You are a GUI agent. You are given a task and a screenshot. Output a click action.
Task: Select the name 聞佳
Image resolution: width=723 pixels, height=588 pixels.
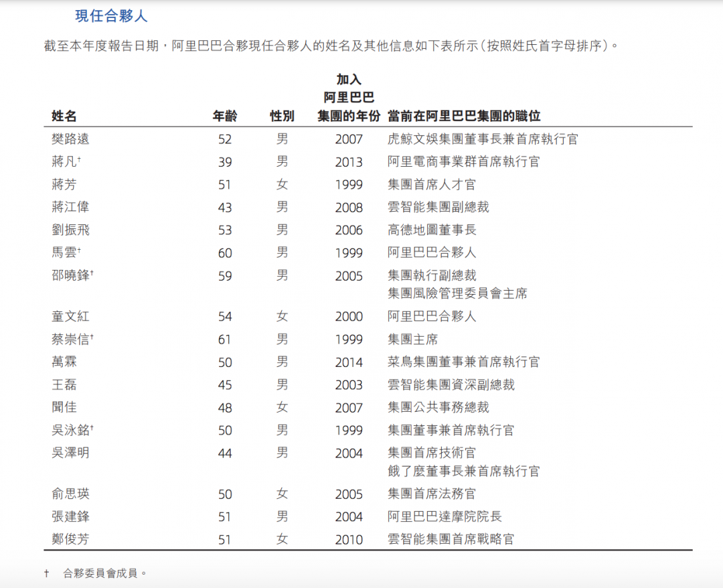pos(64,407)
